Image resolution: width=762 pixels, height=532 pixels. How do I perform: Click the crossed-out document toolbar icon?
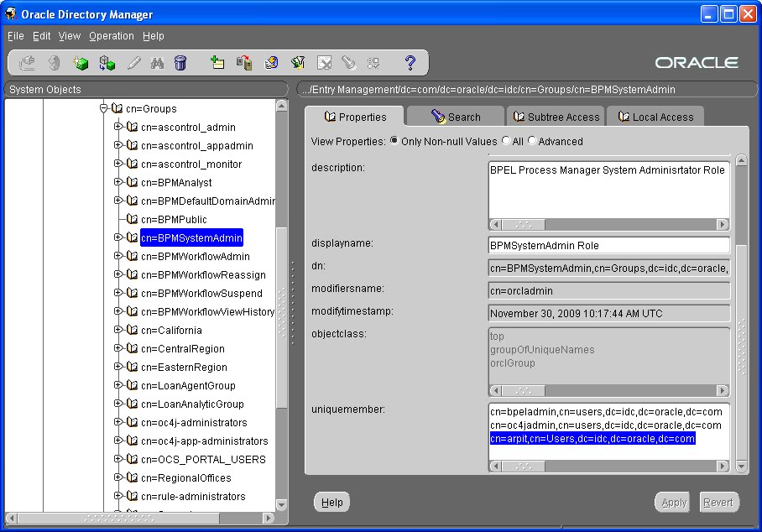pos(324,63)
